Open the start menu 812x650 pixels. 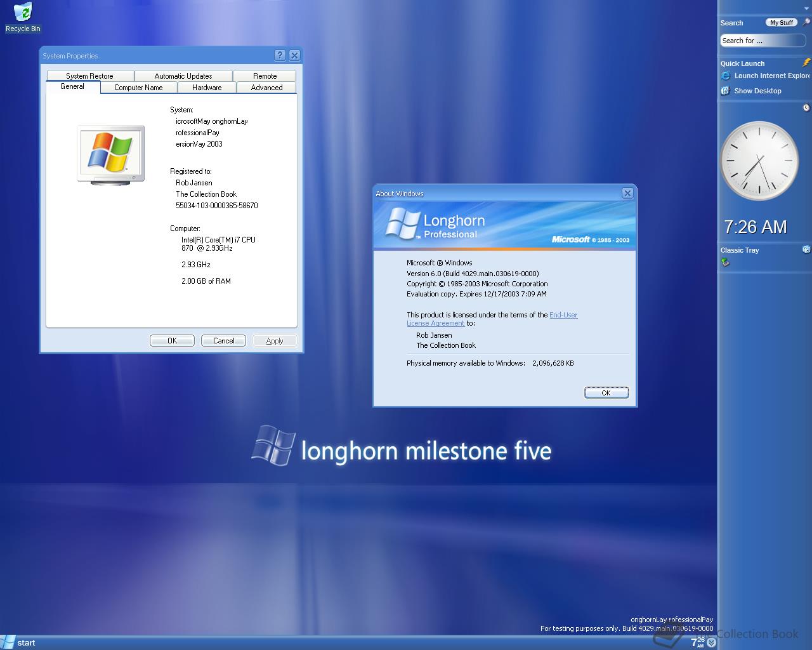coord(18,642)
